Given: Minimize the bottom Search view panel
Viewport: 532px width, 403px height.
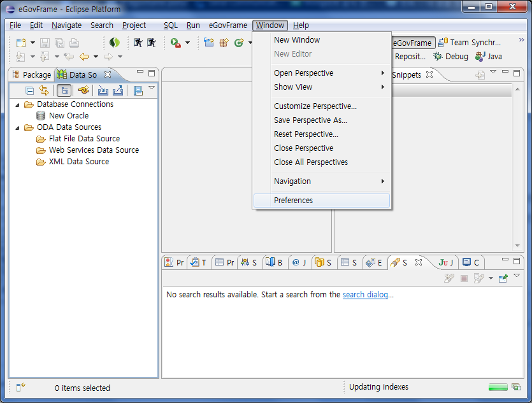Looking at the screenshot, I should tap(505, 262).
